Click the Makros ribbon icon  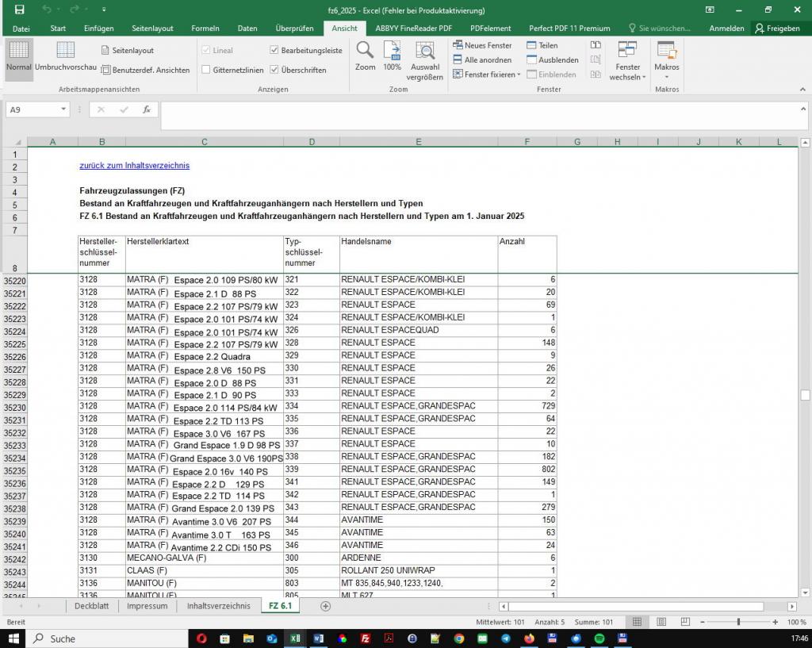(666, 51)
